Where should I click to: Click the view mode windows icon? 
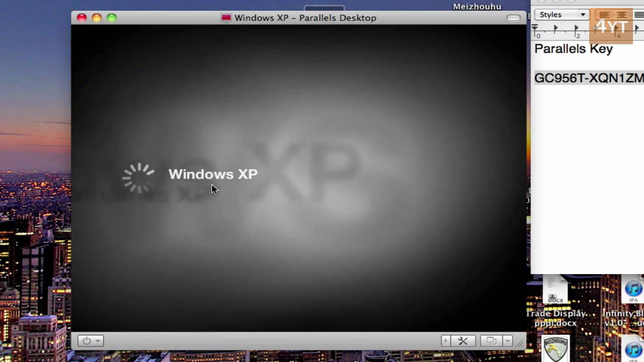click(491, 341)
